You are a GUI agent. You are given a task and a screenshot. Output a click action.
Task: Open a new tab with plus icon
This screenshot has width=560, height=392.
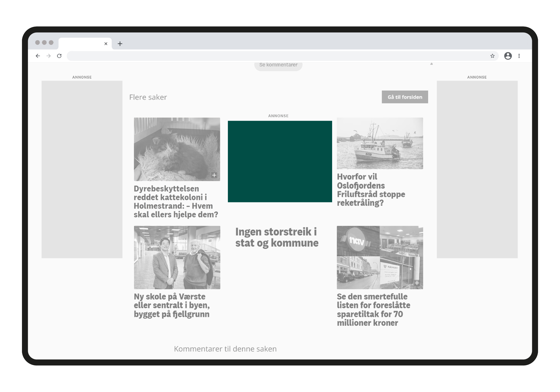coord(120,44)
